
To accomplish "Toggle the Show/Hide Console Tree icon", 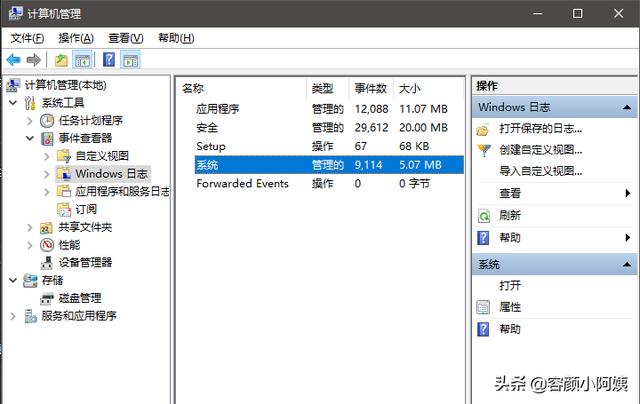I will (83, 60).
